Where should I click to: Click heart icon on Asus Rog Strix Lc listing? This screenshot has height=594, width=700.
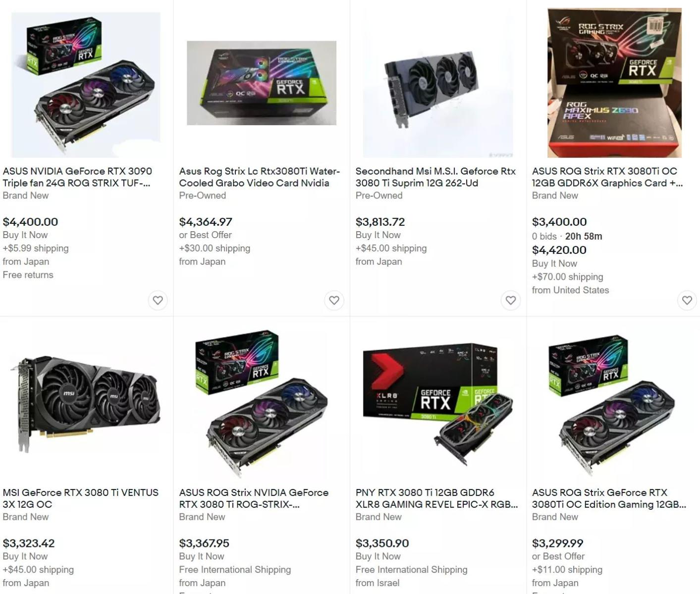[334, 300]
